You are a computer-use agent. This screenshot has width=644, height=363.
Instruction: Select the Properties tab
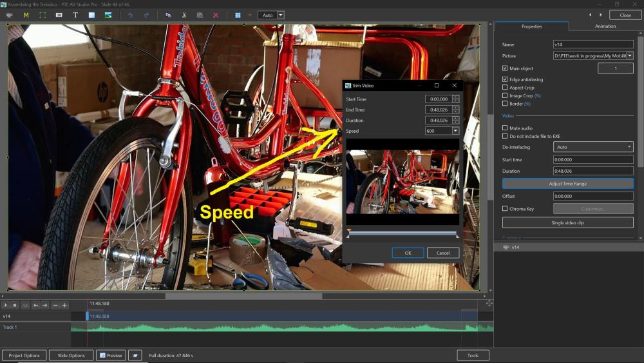click(x=531, y=26)
